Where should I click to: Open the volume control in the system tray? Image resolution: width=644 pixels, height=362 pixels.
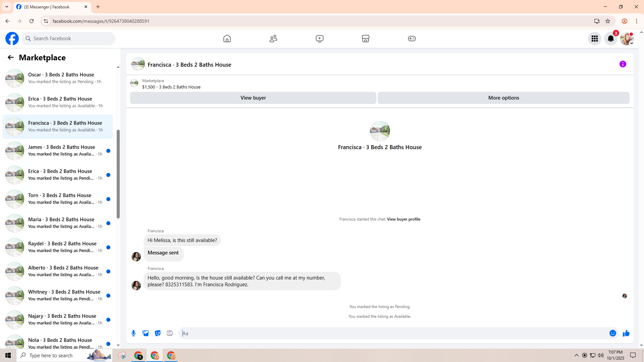coord(601,355)
